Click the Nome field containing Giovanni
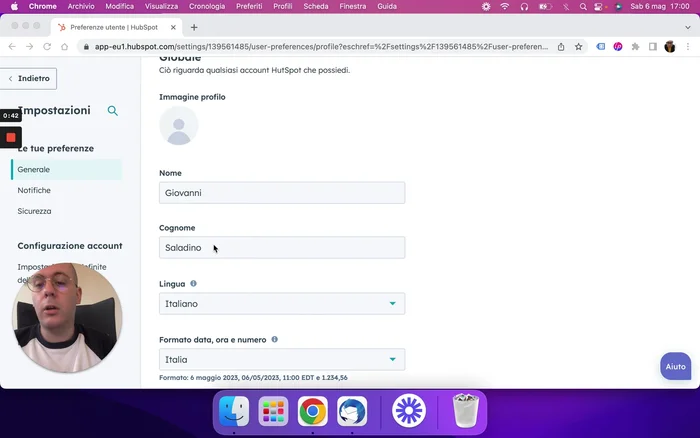 click(282, 192)
